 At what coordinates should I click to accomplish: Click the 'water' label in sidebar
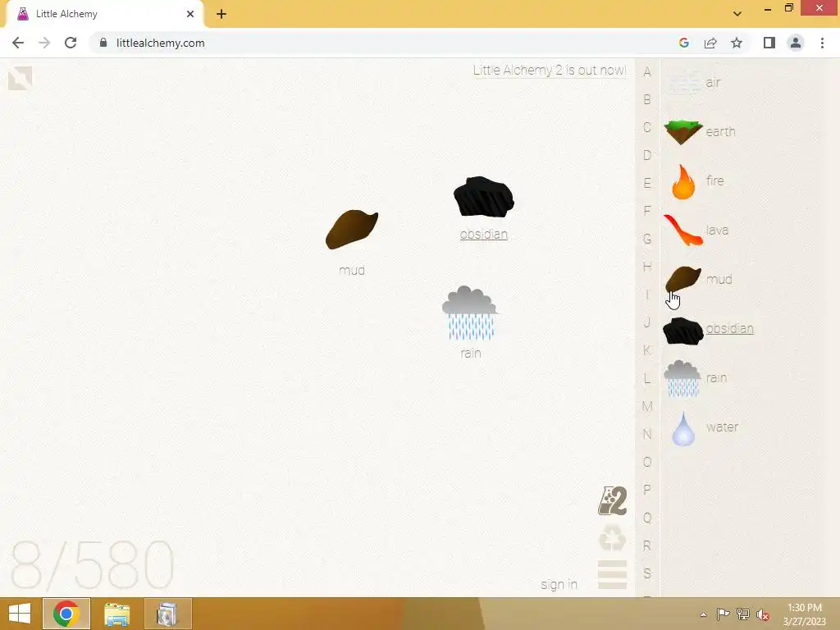click(722, 427)
